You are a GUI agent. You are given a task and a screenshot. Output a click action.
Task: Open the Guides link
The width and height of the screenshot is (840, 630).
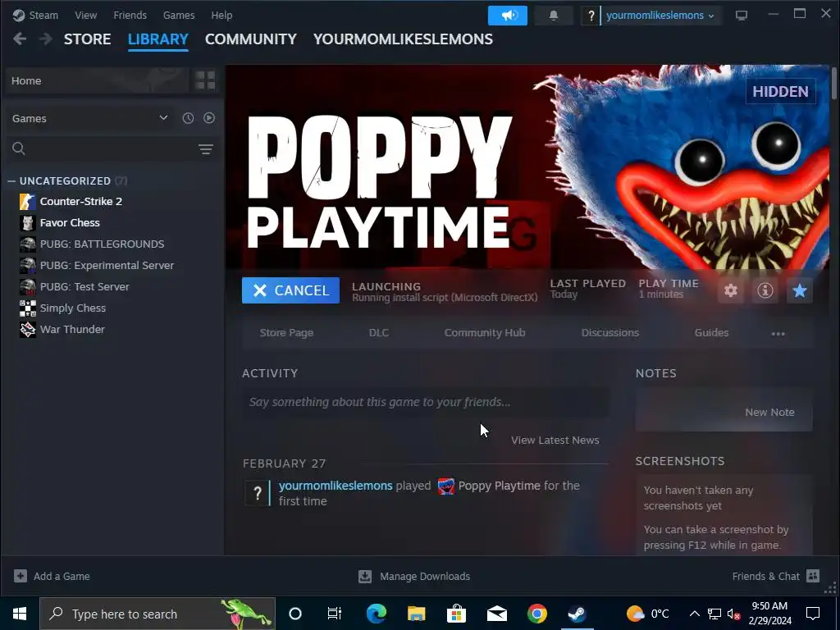click(x=711, y=333)
